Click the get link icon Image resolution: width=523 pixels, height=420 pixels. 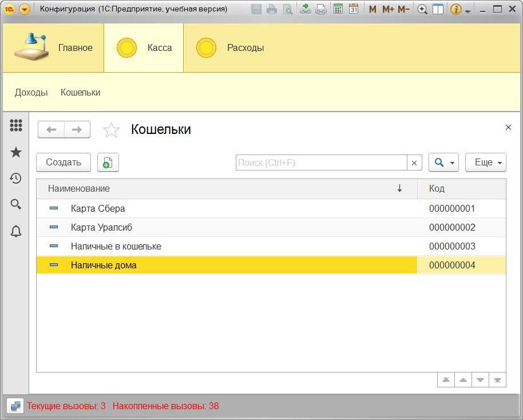point(306,9)
